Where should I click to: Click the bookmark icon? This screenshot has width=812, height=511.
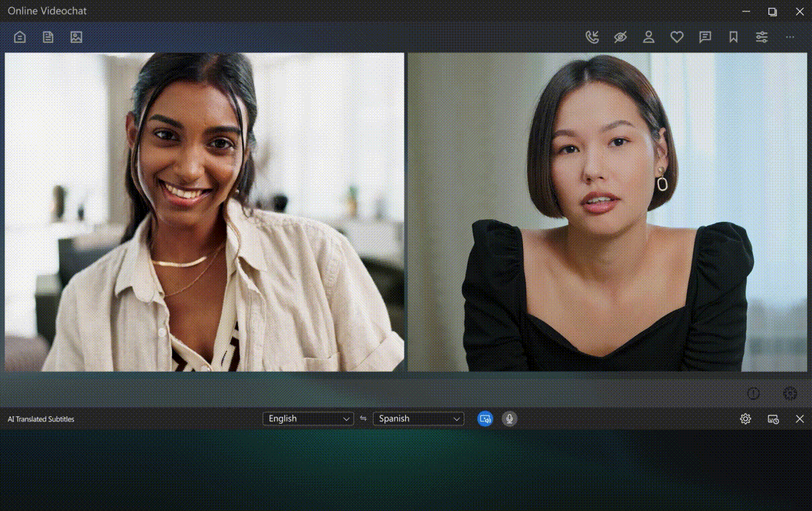[733, 38]
